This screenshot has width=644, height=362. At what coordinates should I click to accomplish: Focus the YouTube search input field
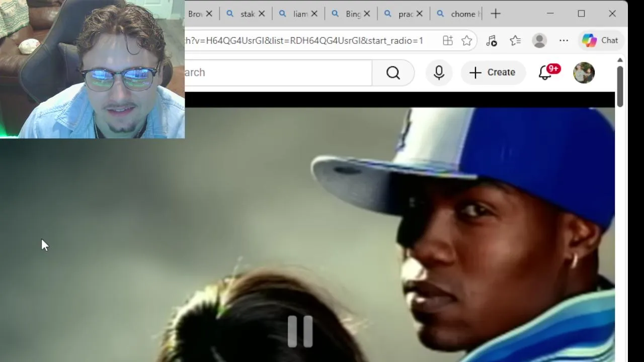(x=278, y=73)
